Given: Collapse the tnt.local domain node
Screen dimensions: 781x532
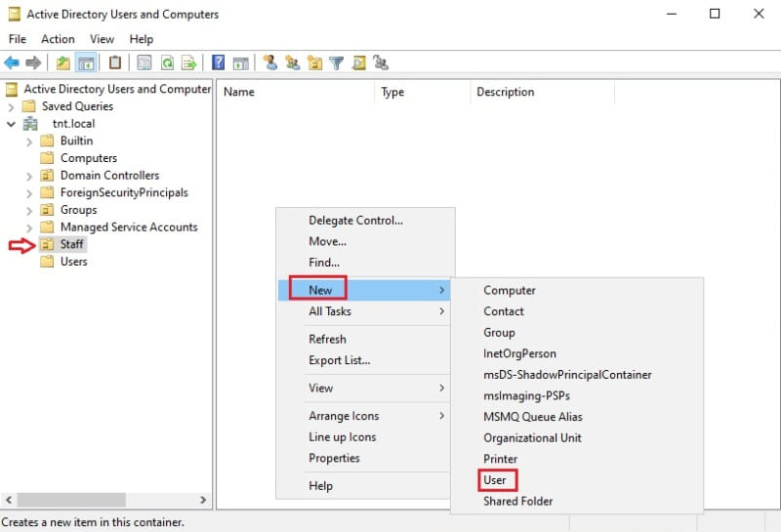Looking at the screenshot, I should pyautogui.click(x=11, y=124).
